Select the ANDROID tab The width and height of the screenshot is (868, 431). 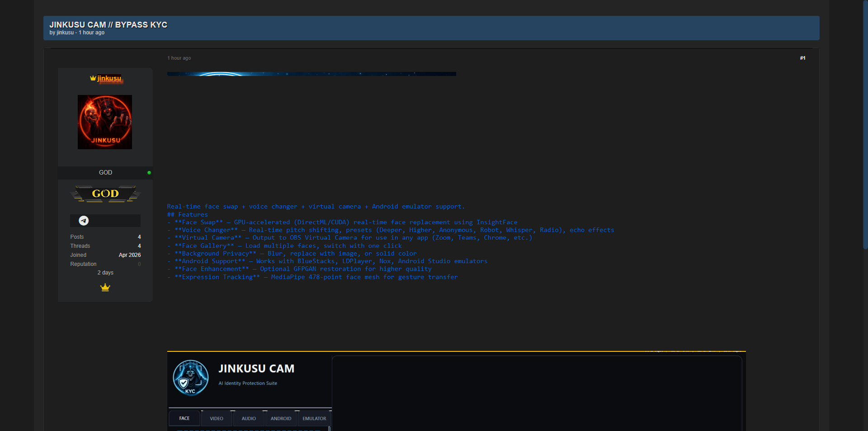(281, 418)
